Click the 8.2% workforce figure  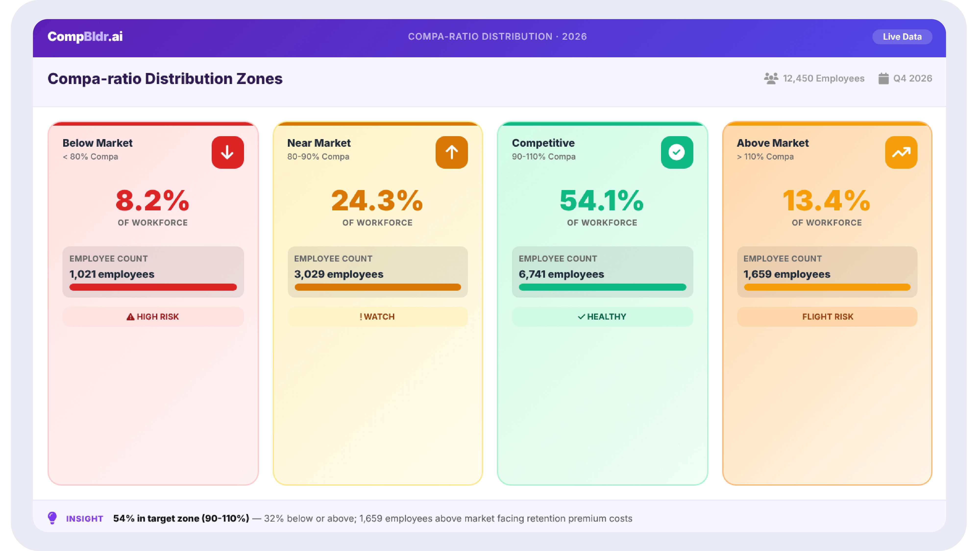[x=153, y=200]
